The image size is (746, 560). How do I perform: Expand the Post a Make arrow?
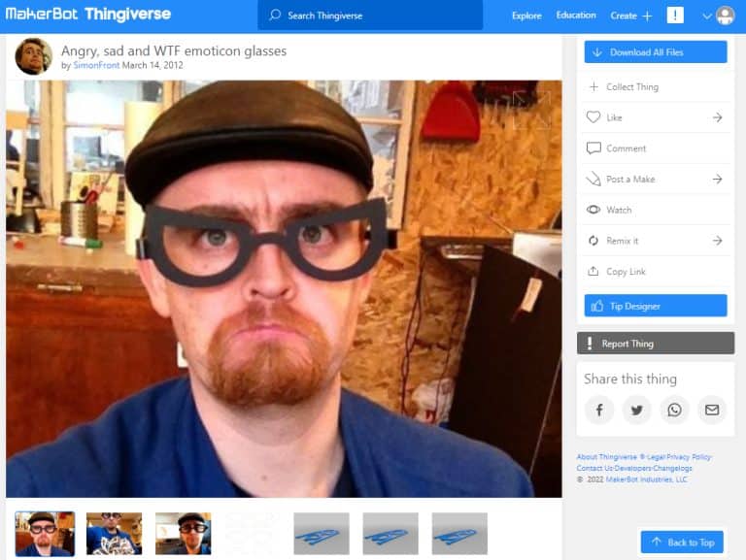(x=717, y=180)
